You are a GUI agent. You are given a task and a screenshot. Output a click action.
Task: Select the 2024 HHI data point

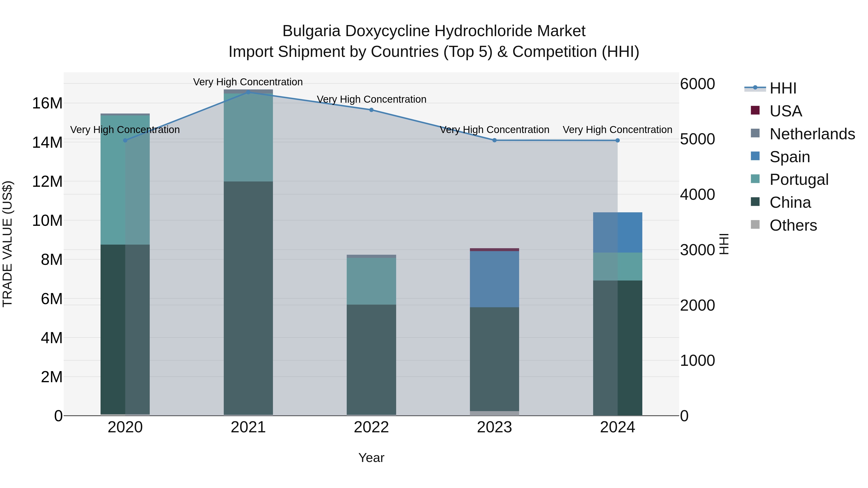(618, 140)
